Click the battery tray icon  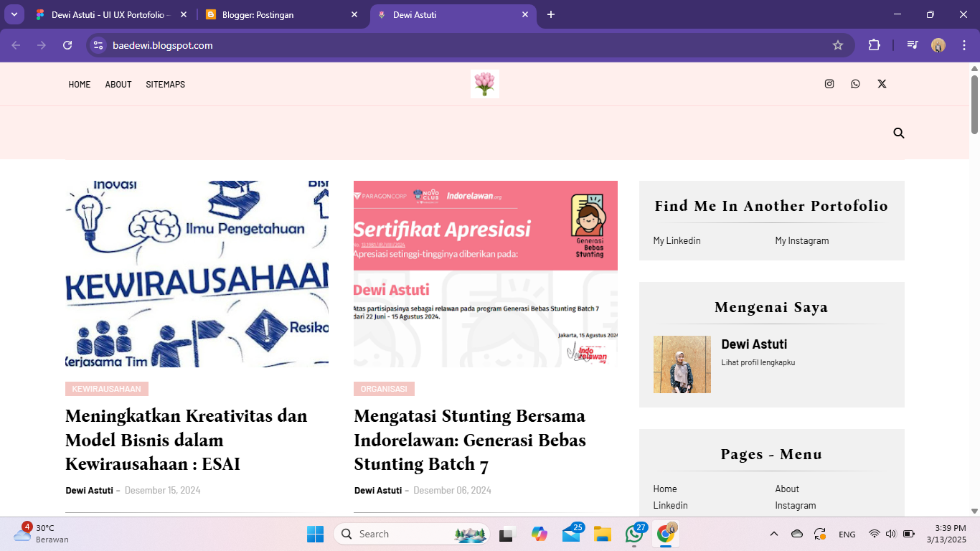908,534
